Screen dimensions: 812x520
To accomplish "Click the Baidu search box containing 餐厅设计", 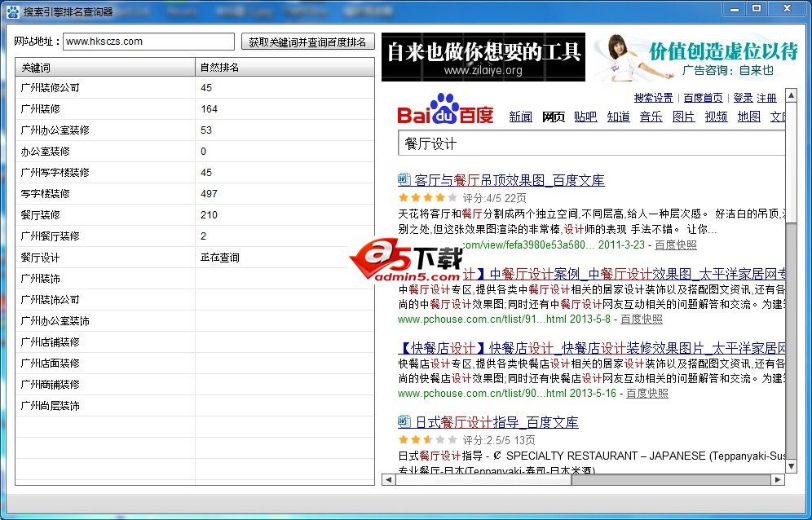I will [591, 143].
